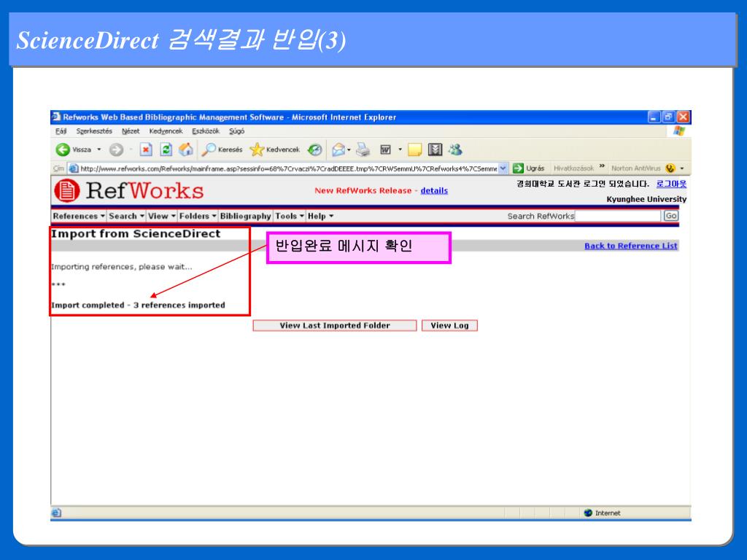Open the Szerkesztés menu
The width and height of the screenshot is (747, 560).
click(x=94, y=131)
